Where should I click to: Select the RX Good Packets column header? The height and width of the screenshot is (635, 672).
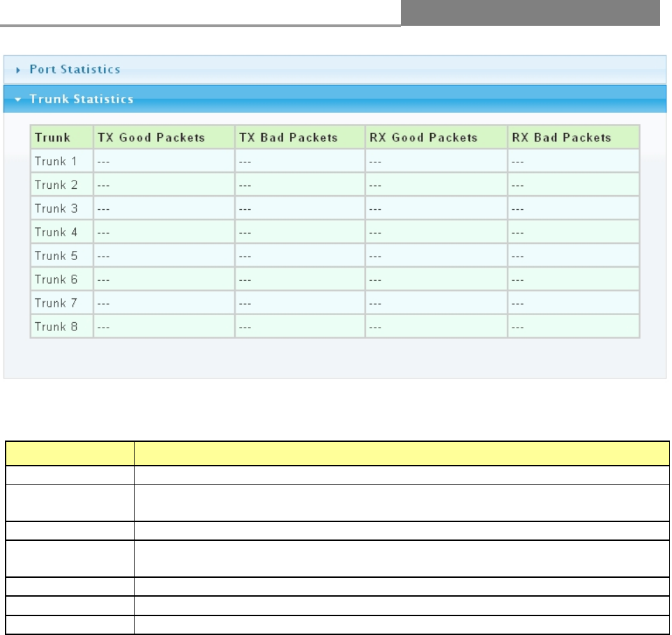point(436,137)
